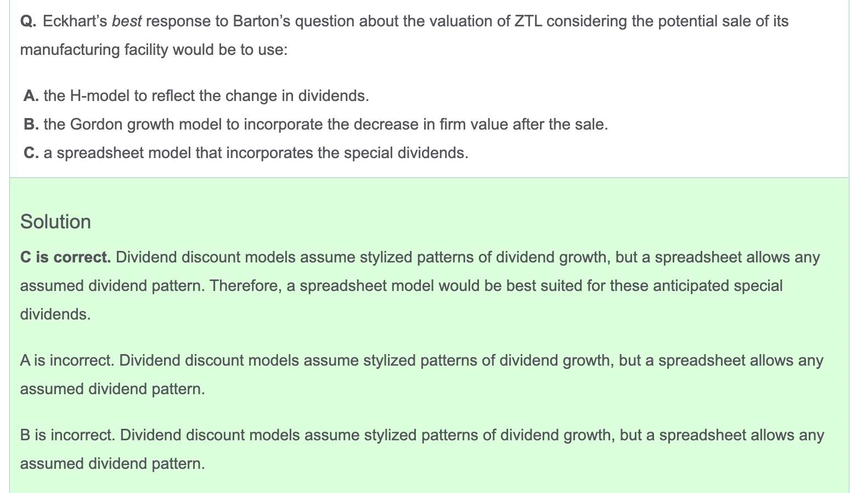Choose answer C, the spreadsheet model option
The width and height of the screenshot is (868, 493).
[x=246, y=153]
